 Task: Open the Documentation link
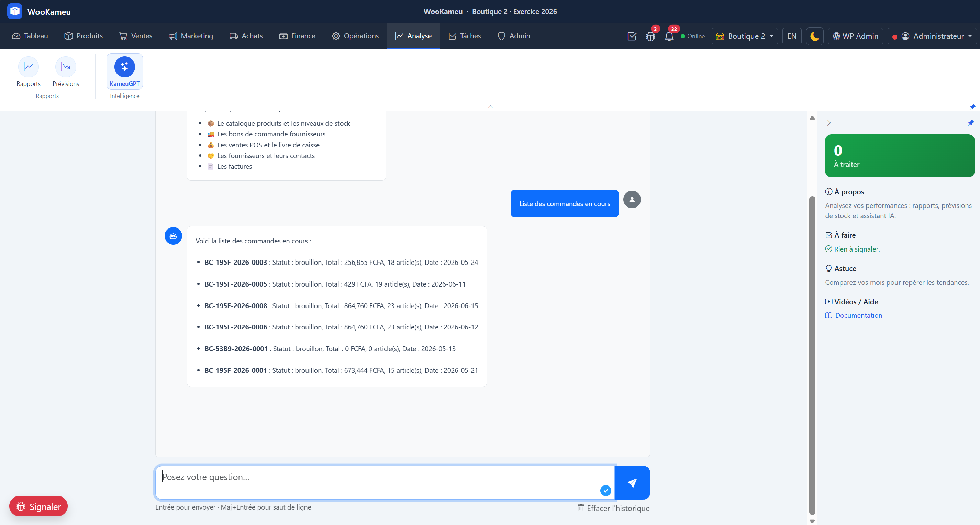pyautogui.click(x=854, y=315)
